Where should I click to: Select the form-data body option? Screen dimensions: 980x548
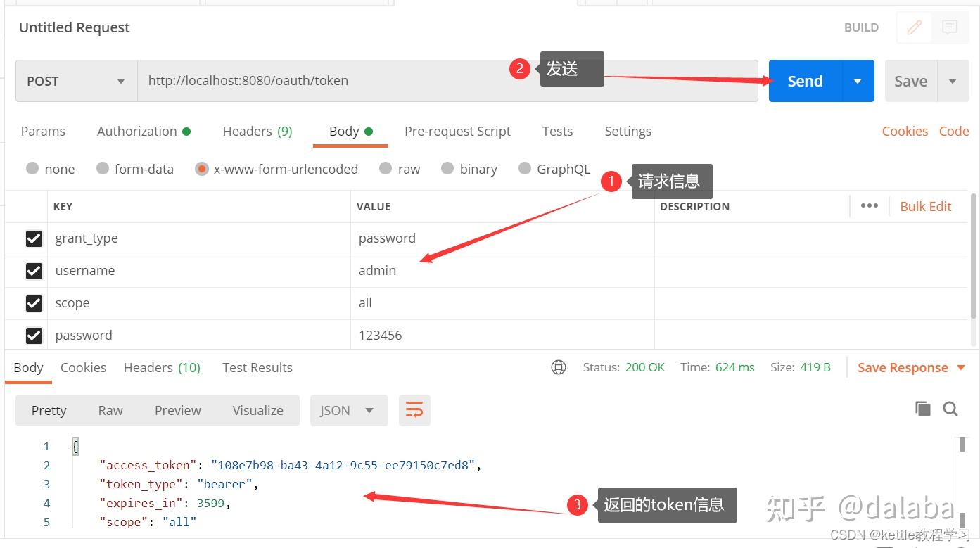coord(102,169)
